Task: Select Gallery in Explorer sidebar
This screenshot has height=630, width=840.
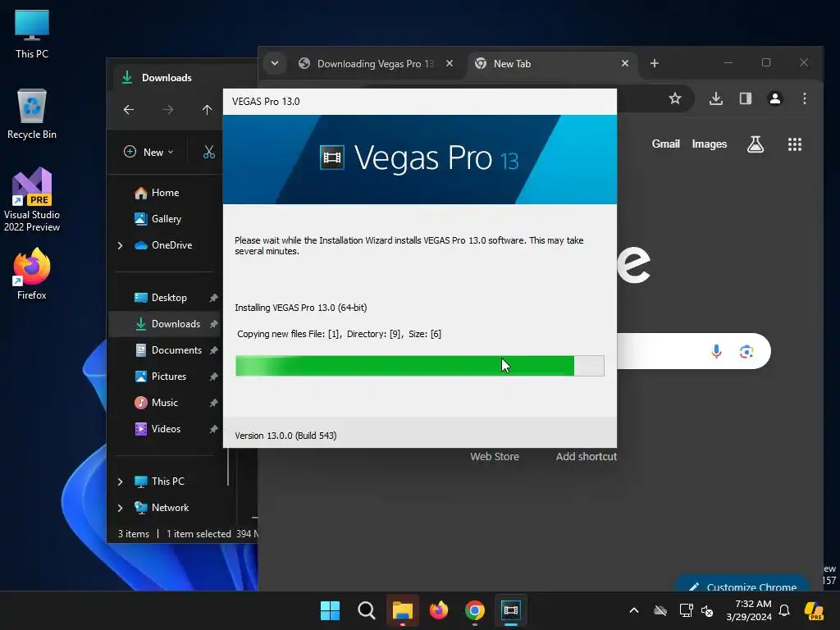Action: pos(166,219)
